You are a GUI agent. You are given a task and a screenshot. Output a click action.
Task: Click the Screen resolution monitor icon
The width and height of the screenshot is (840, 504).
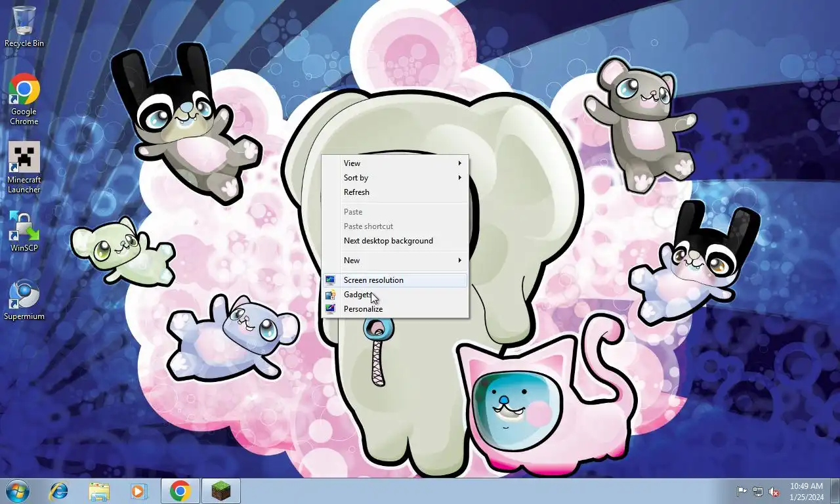pyautogui.click(x=331, y=280)
